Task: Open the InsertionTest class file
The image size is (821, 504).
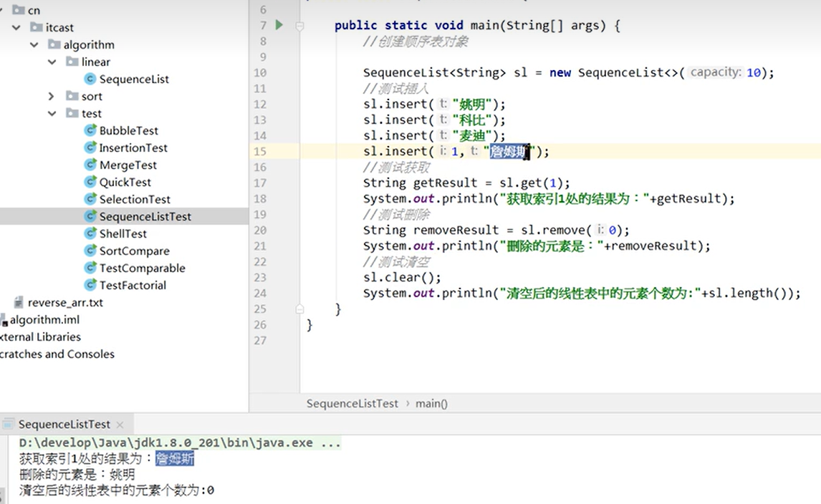Action: (x=133, y=147)
